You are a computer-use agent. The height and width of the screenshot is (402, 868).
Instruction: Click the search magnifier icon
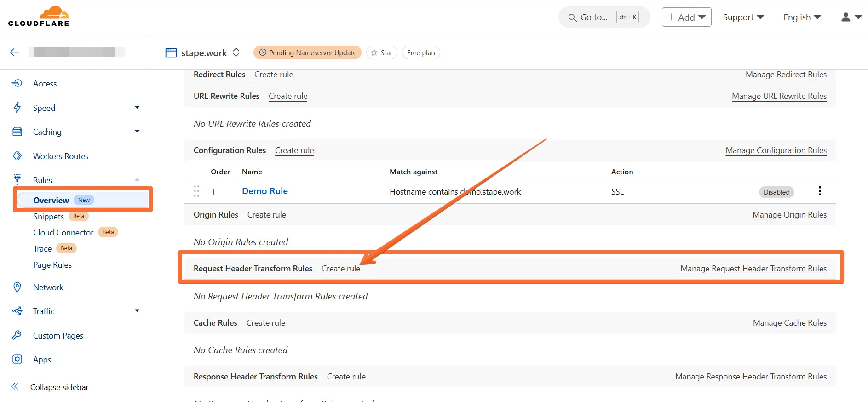click(572, 17)
